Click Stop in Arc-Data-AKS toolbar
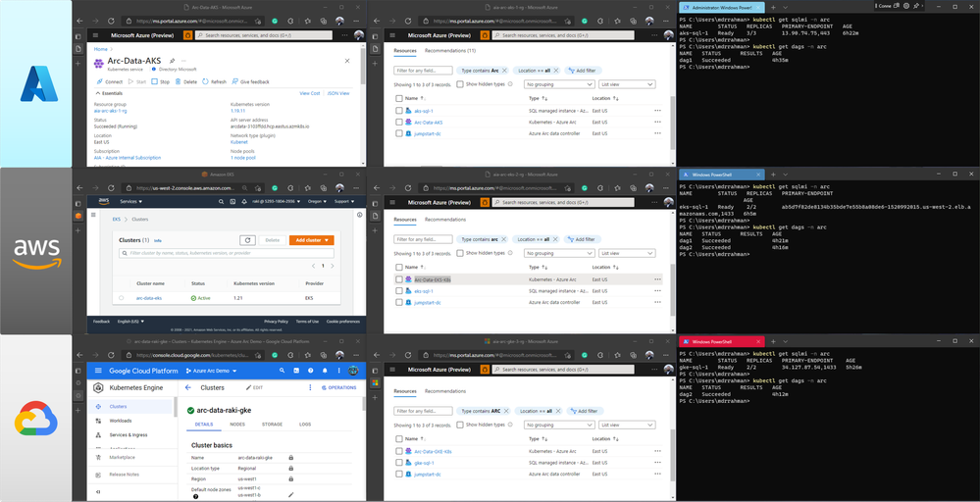Image resolution: width=980 pixels, height=502 pixels. click(160, 81)
